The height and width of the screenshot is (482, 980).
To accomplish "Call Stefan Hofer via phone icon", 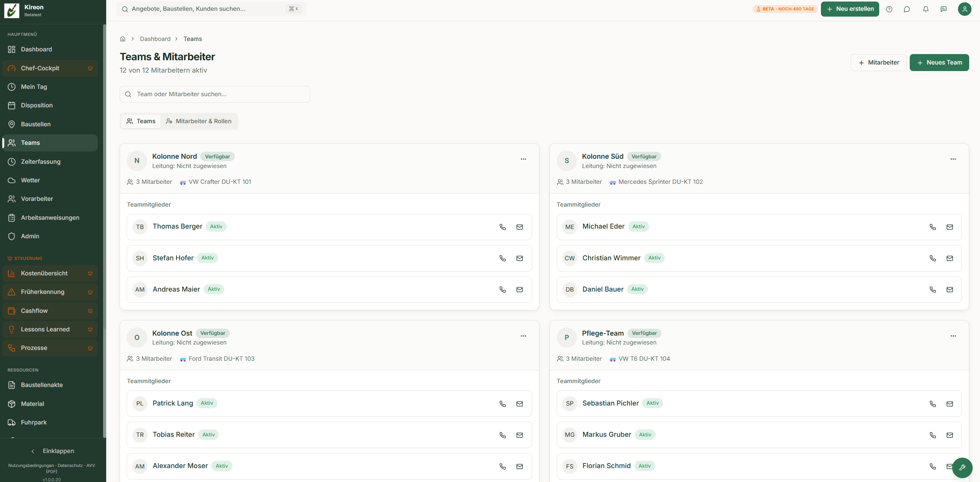I will (x=502, y=258).
